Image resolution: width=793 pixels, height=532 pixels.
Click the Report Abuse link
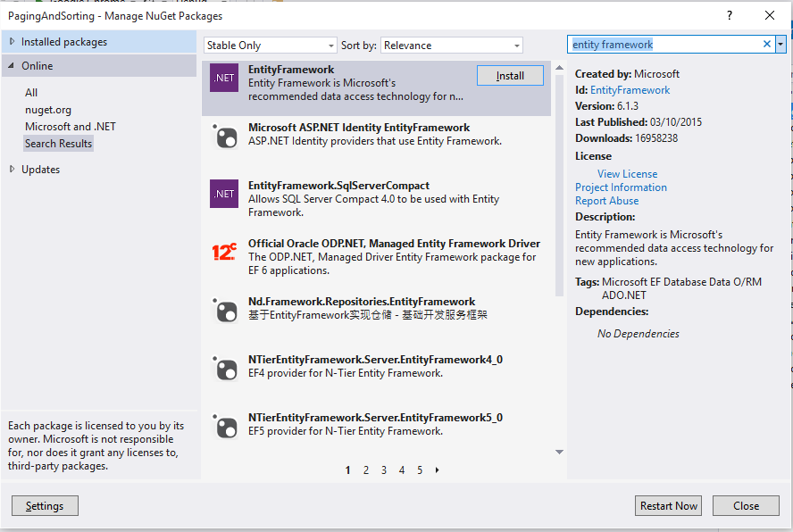(x=606, y=201)
